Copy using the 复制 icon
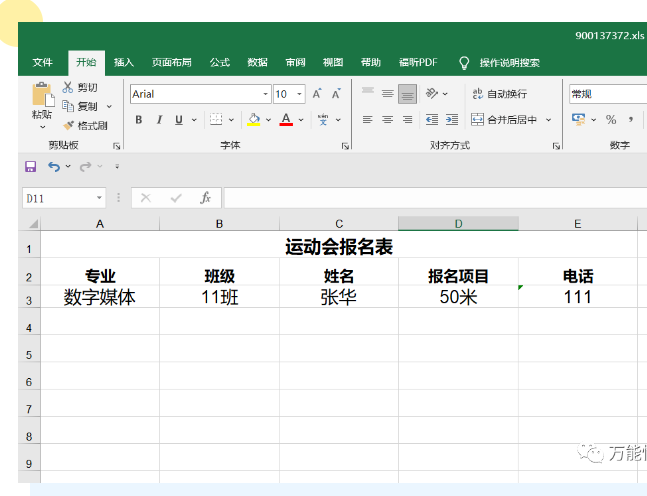Image resolution: width=647 pixels, height=496 pixels. click(68, 106)
